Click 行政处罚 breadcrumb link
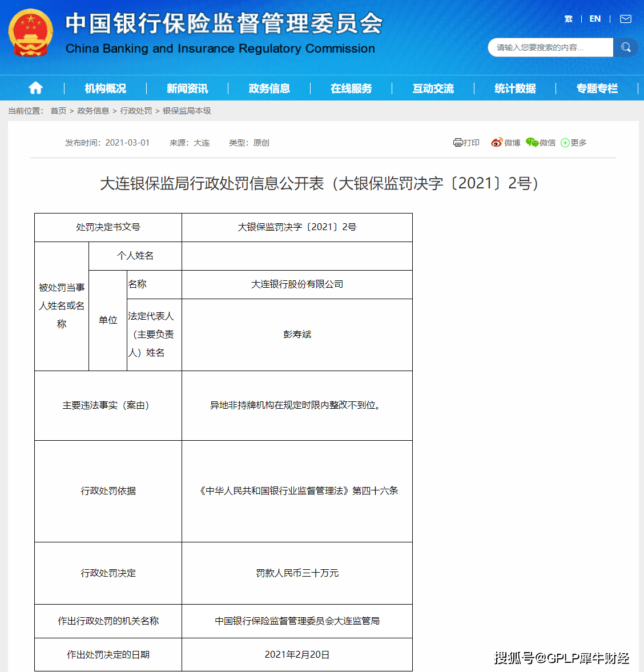This screenshot has height=672, width=644. (136, 111)
